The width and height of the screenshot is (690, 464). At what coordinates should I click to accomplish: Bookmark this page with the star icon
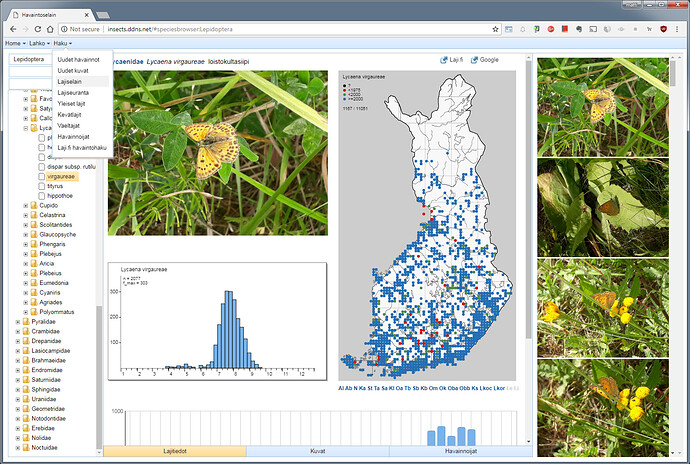tap(495, 29)
